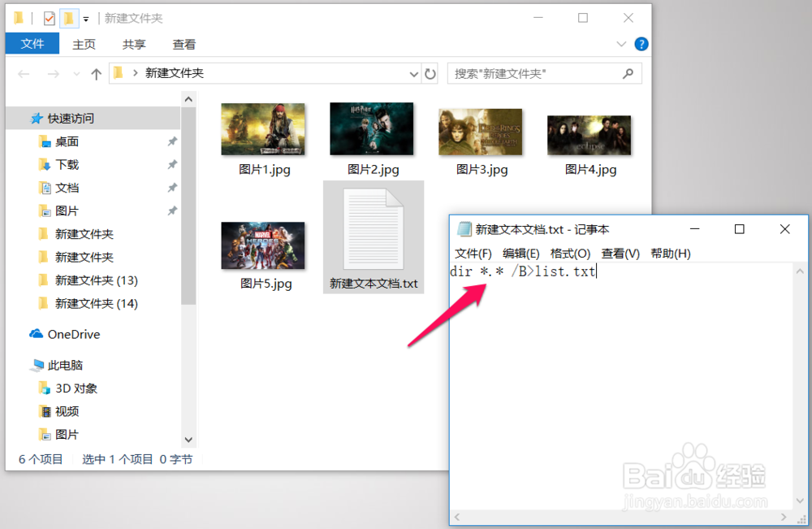
Task: Select the 图片4.jpg thumbnail
Action: pyautogui.click(x=590, y=135)
